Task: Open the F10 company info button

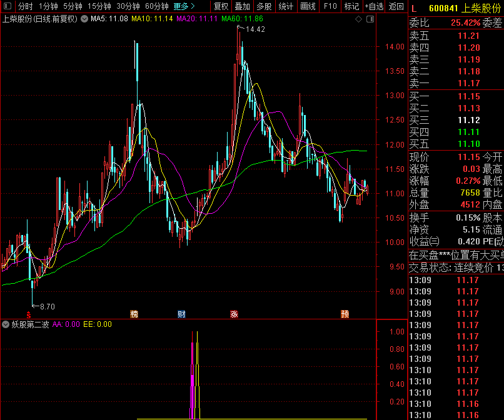Action: click(330, 6)
